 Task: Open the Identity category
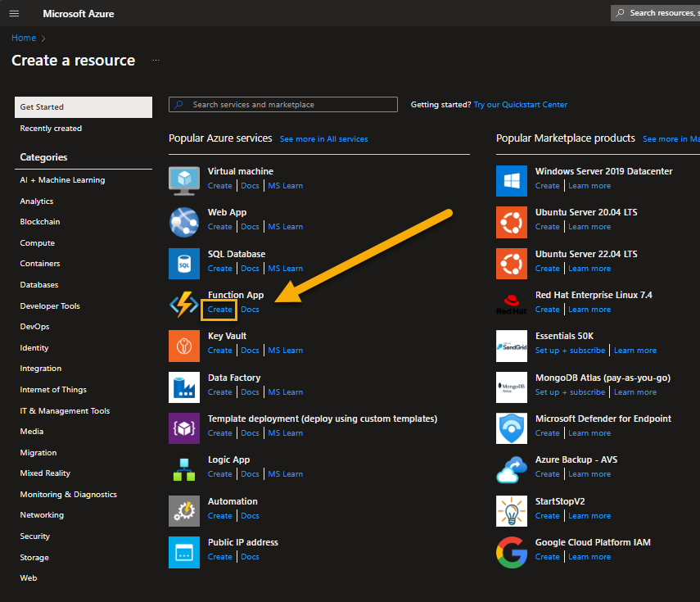point(34,348)
